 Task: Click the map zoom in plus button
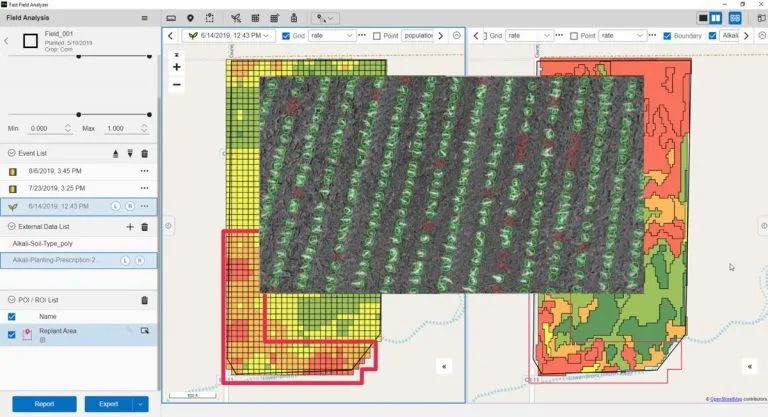point(177,67)
